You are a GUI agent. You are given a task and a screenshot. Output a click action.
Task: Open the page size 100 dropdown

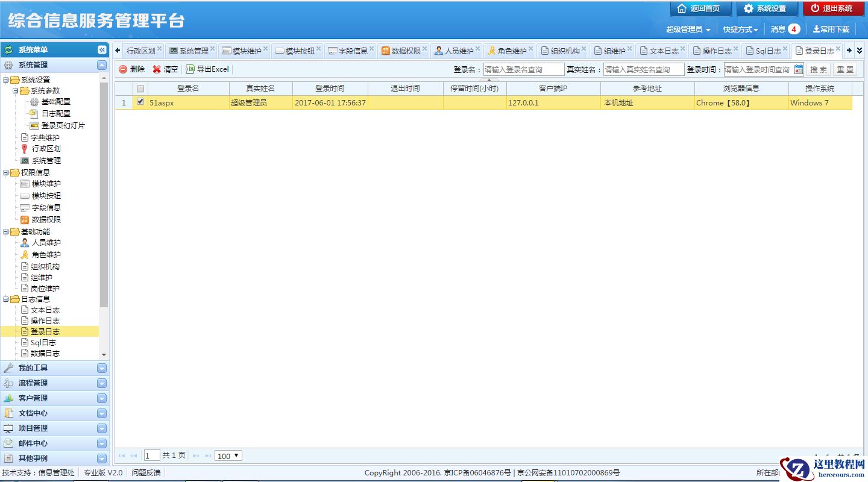228,456
